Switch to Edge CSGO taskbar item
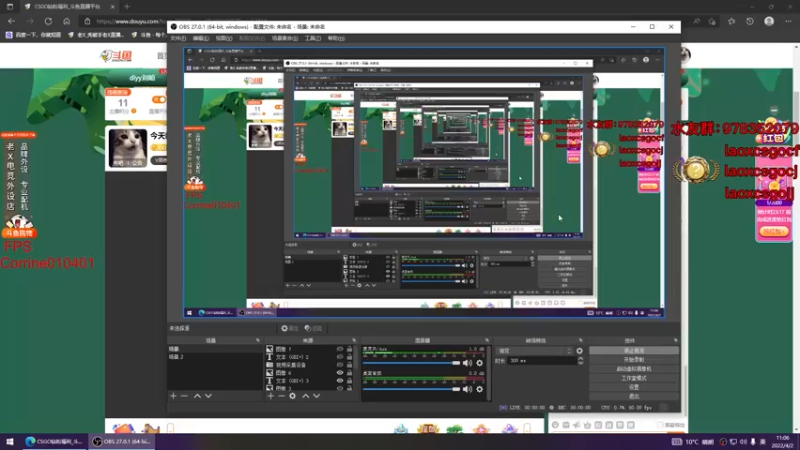This screenshot has height=450, width=800. coord(55,441)
